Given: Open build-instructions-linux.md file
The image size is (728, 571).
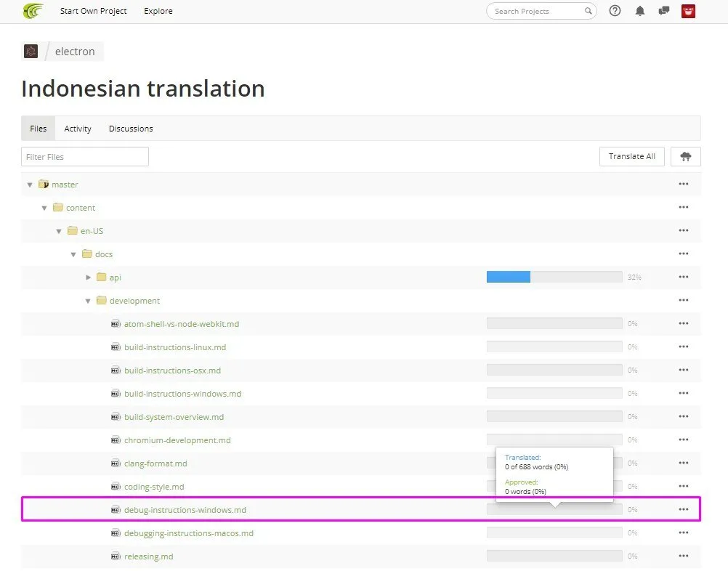Looking at the screenshot, I should coord(175,347).
